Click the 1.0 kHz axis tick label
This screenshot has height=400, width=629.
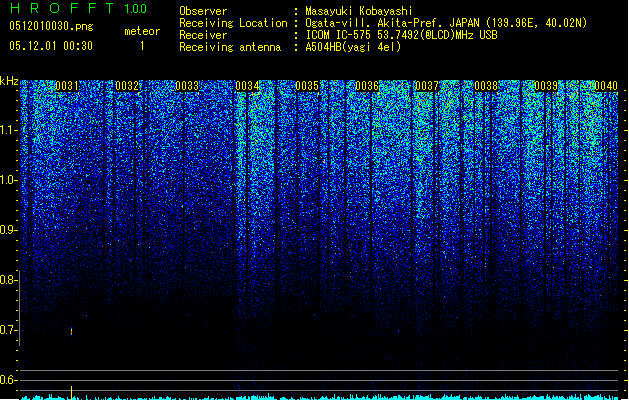[x=8, y=180]
